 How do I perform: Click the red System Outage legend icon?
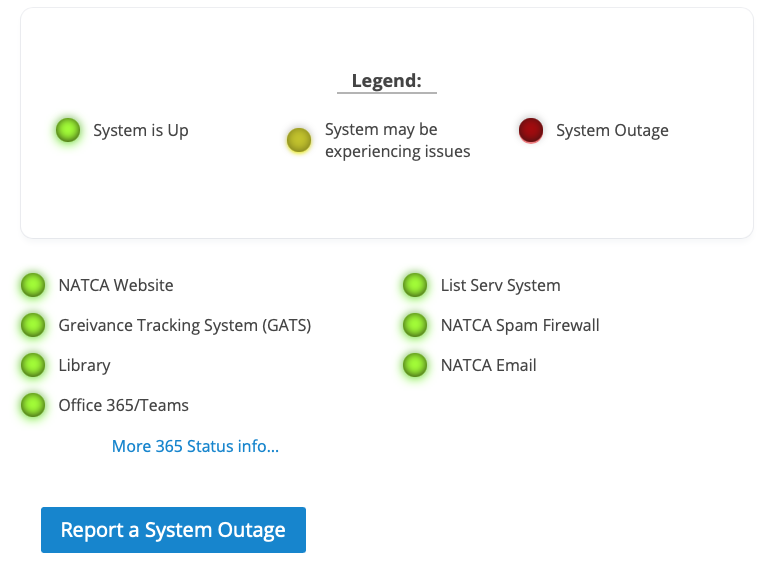[x=531, y=130]
